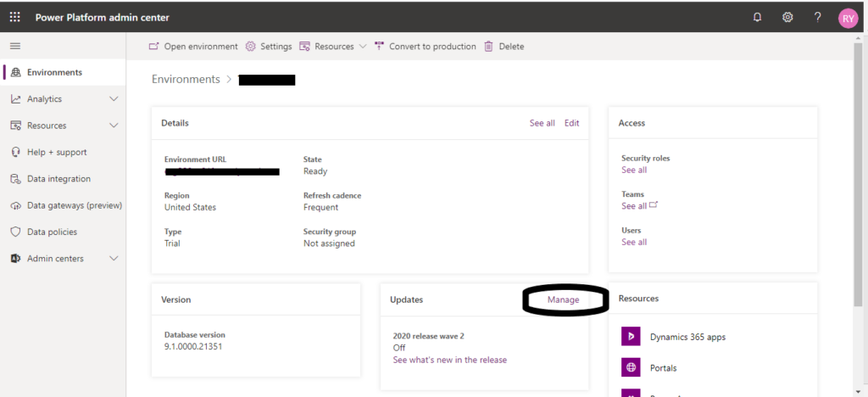Expand the Resources sidebar chevron
Image resolution: width=868 pixels, height=397 pixels.
point(114,126)
